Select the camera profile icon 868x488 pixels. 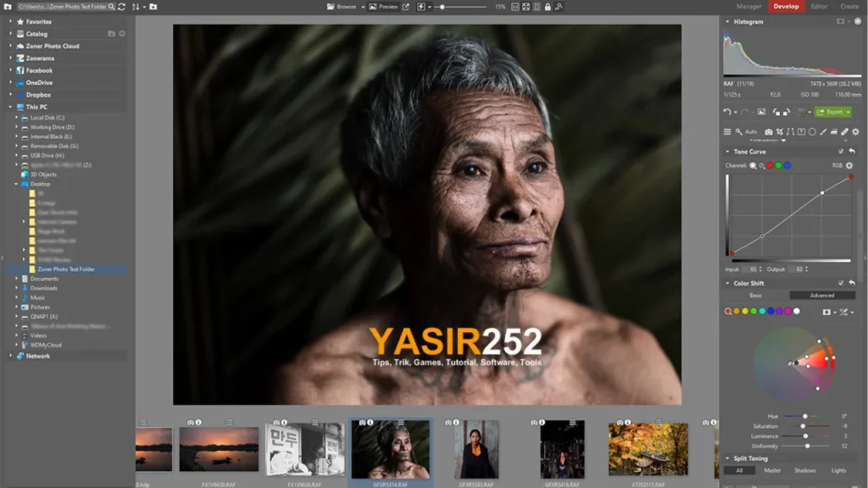768,131
